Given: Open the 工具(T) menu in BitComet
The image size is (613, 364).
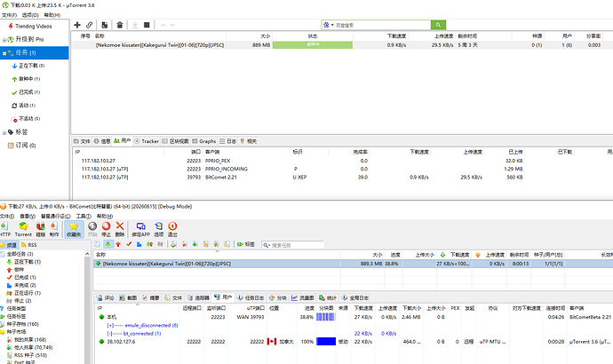Looking at the screenshot, I should click(x=84, y=217).
